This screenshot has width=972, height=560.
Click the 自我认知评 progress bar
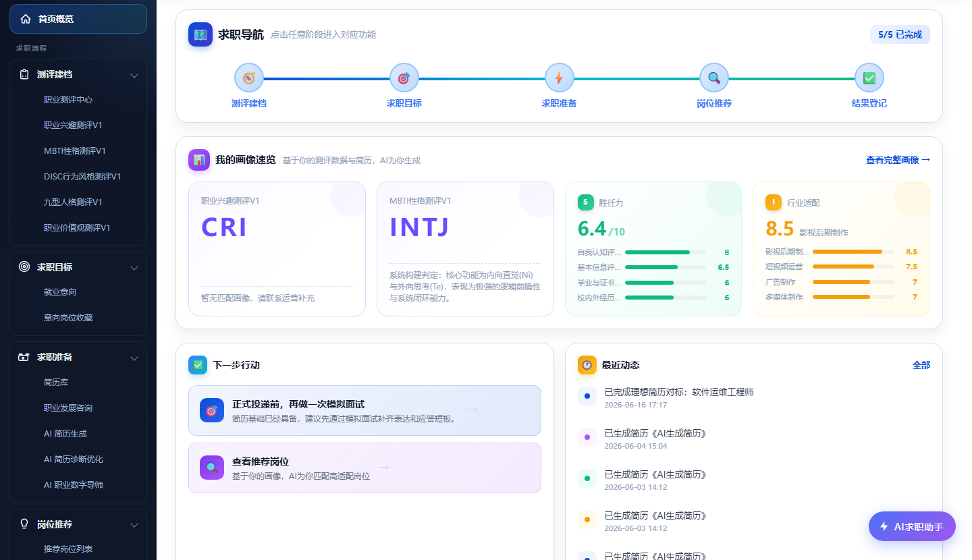click(x=665, y=252)
